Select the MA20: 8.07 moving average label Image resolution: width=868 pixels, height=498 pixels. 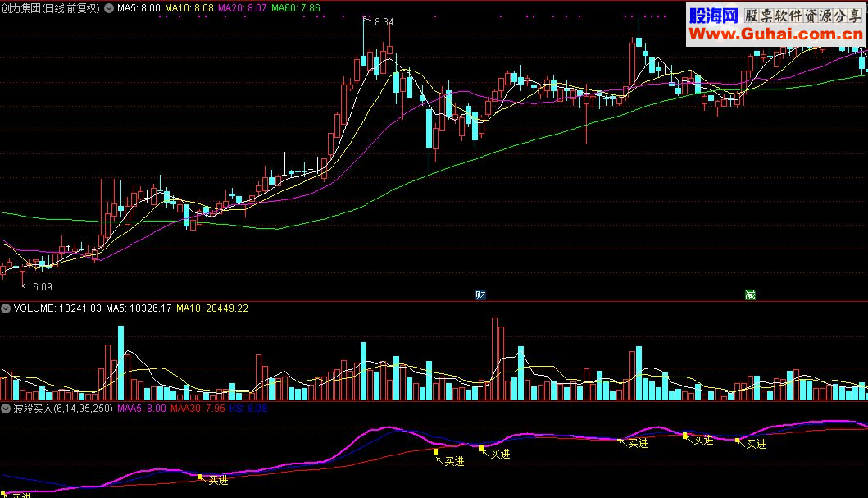point(242,8)
